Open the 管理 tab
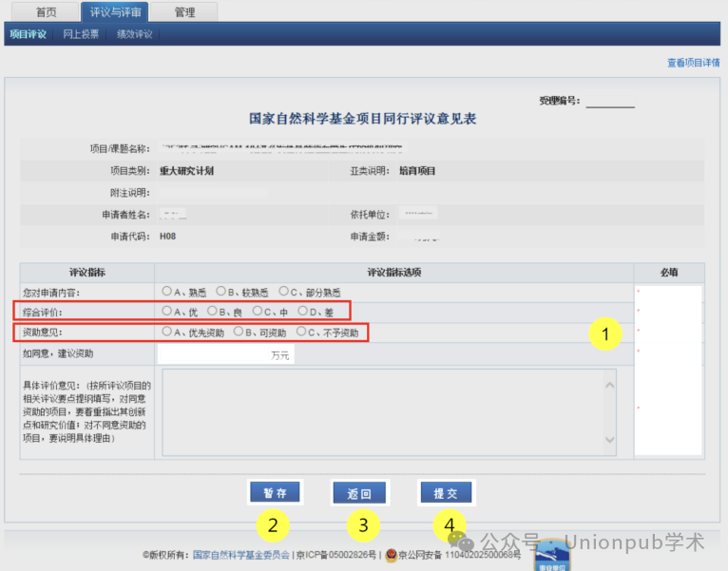Viewport: 728px width, 571px height. point(184,12)
